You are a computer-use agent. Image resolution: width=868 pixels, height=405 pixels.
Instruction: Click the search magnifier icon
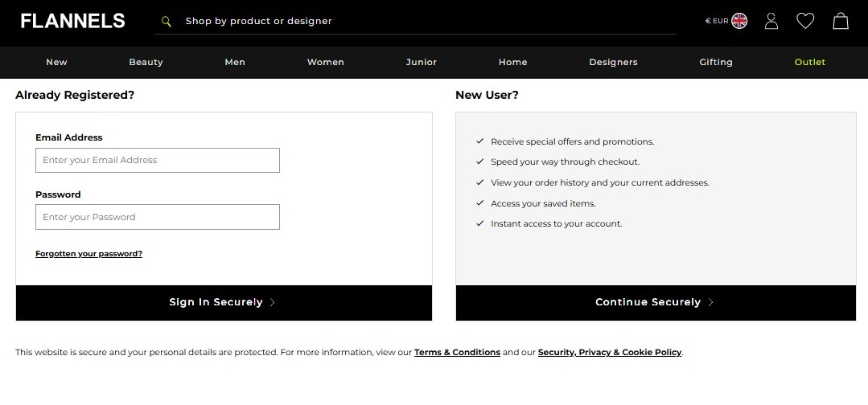click(166, 21)
